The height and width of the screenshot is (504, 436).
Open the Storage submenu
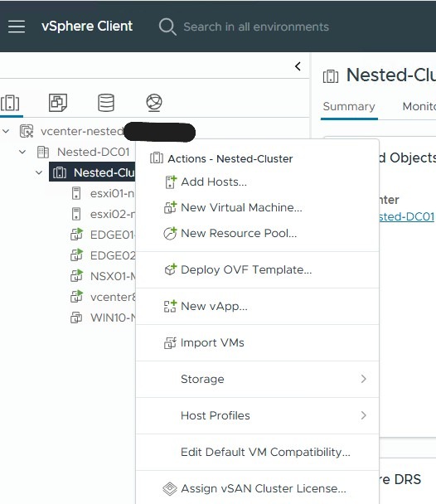[257, 379]
